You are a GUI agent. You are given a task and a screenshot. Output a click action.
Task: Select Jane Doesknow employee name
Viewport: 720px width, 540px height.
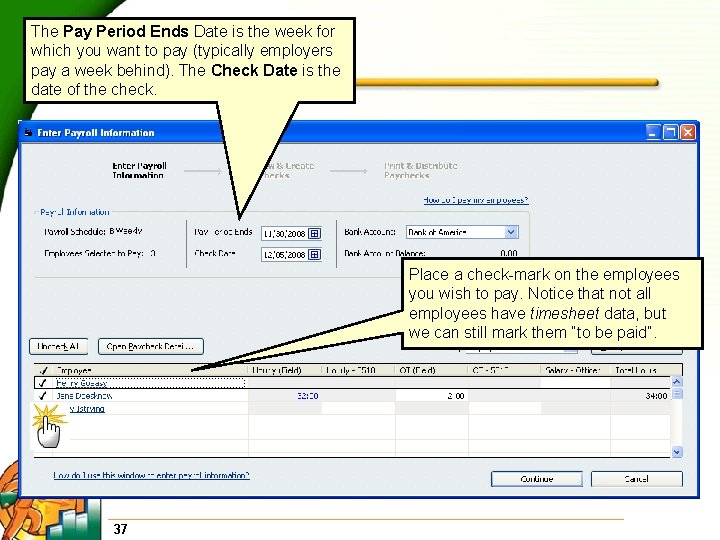coord(84,396)
